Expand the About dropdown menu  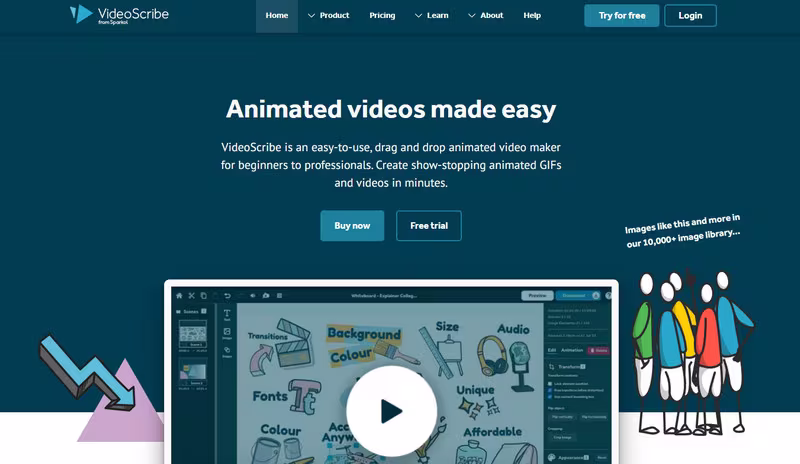click(486, 15)
